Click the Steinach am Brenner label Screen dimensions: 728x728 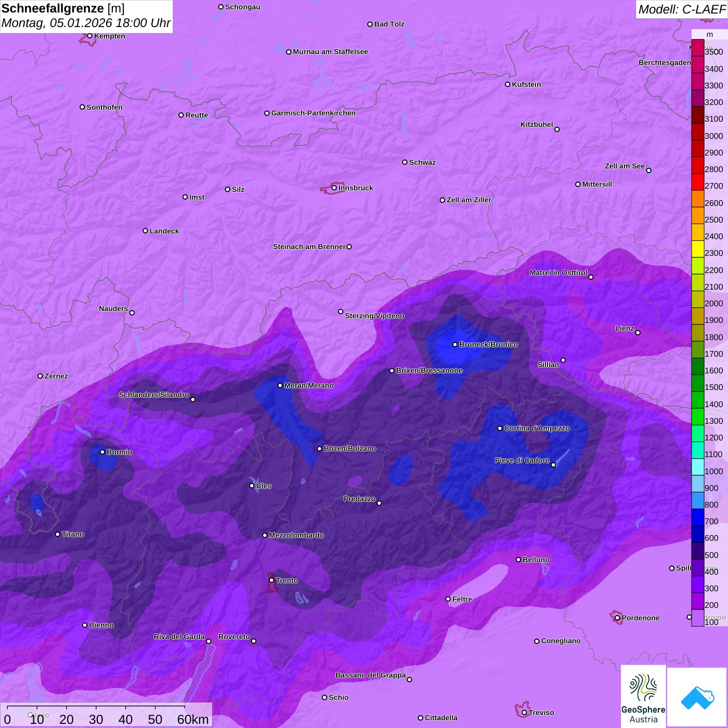point(309,246)
